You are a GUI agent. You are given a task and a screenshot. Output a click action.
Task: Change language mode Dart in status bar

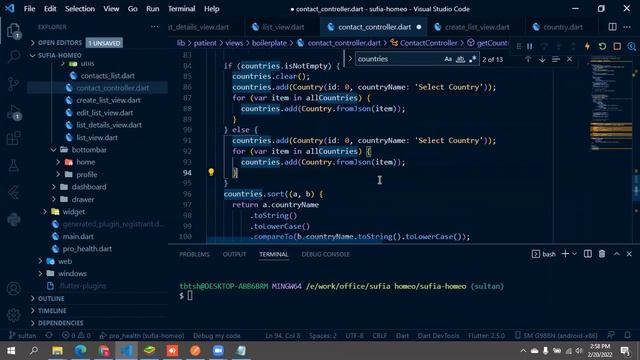(402, 336)
